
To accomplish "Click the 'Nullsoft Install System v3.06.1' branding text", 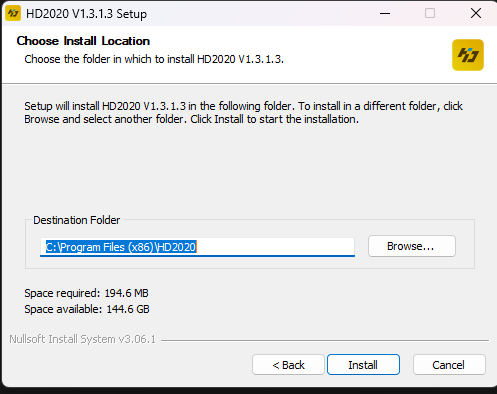I will click(83, 339).
